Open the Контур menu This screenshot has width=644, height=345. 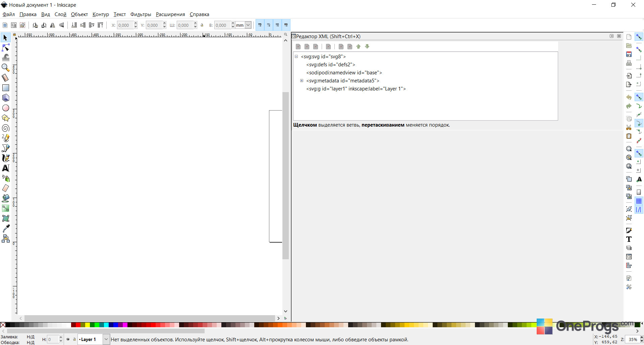(x=101, y=14)
